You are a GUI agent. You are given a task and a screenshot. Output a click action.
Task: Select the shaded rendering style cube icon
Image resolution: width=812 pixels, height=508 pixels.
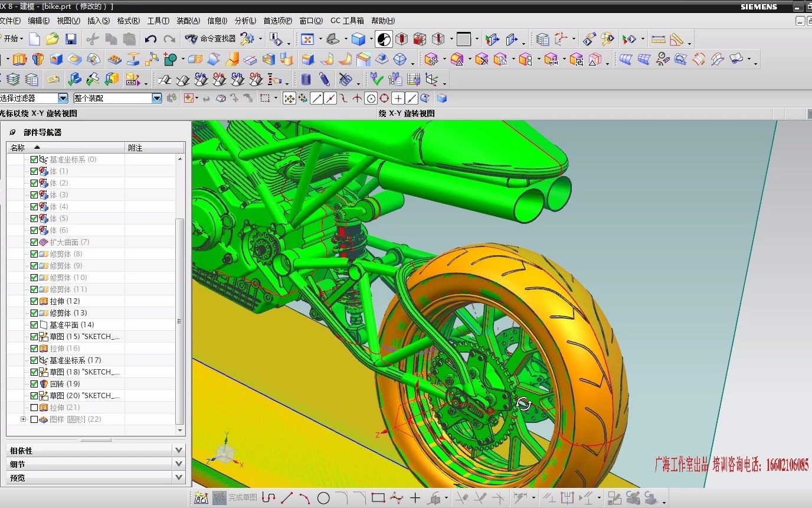pos(358,39)
